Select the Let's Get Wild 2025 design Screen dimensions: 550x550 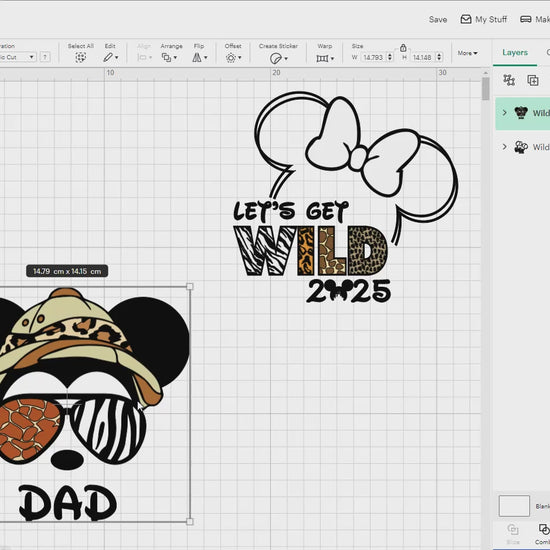[346, 198]
